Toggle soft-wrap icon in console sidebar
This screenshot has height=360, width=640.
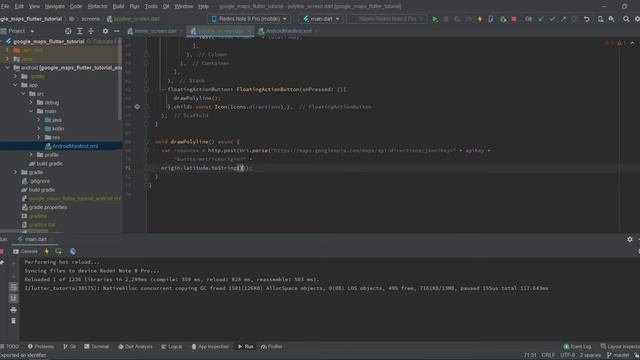13,287
